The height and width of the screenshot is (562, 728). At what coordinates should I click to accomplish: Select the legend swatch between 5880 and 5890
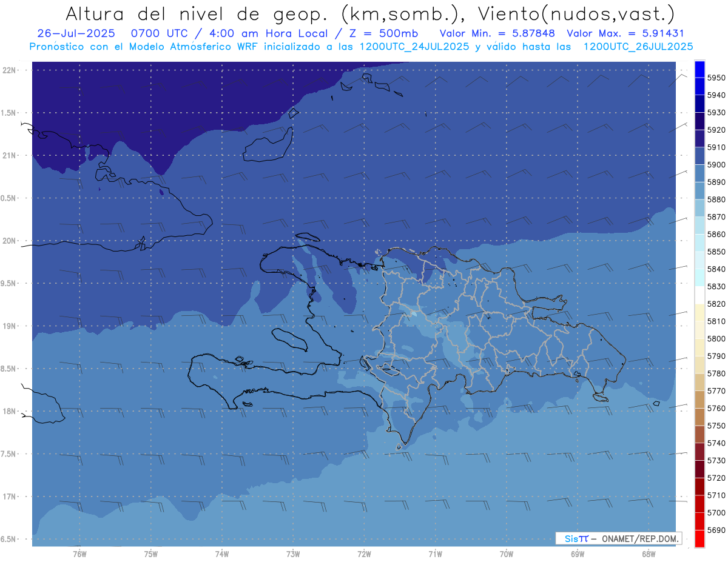pyautogui.click(x=699, y=190)
